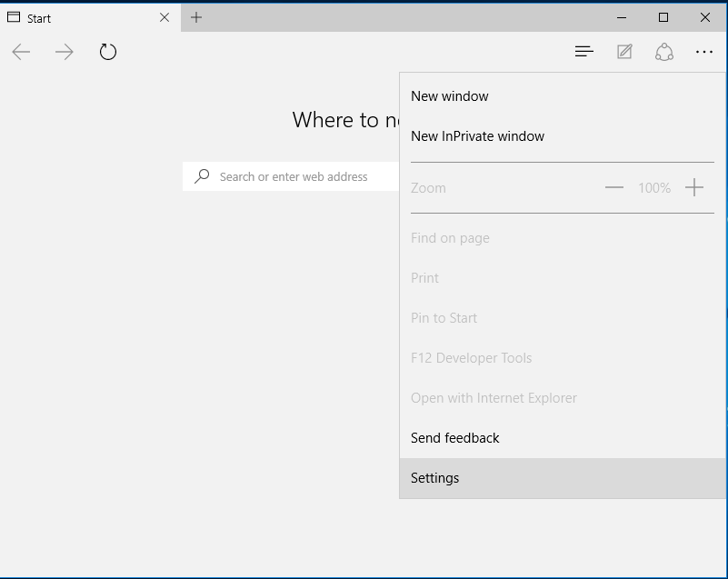Increase zoom with the plus button
The height and width of the screenshot is (579, 728).
click(694, 188)
